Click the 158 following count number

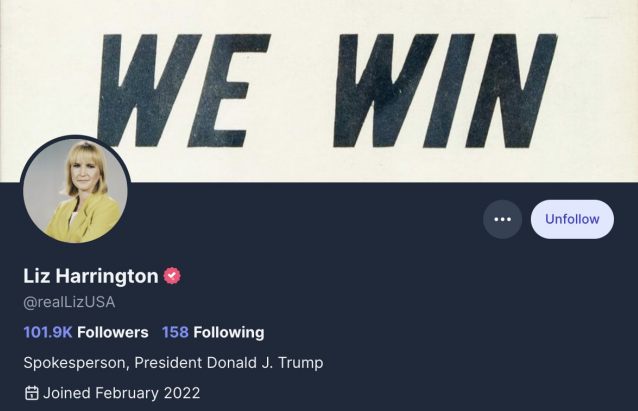175,332
